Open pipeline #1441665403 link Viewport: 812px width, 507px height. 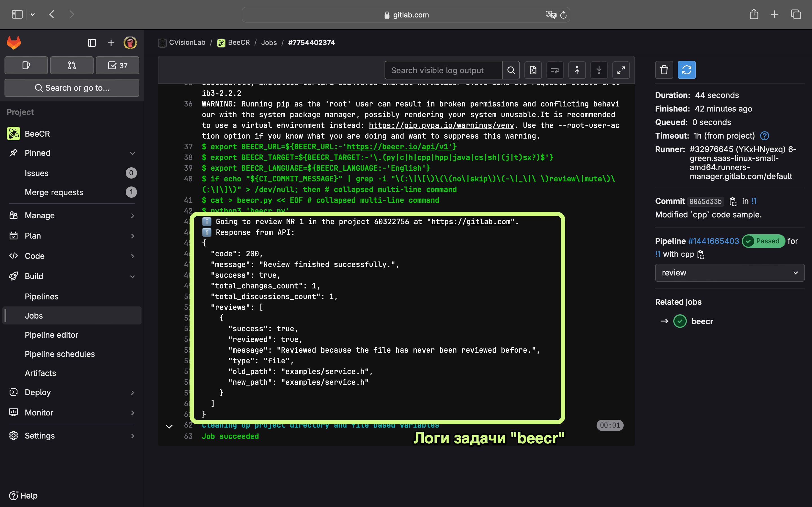pyautogui.click(x=713, y=241)
